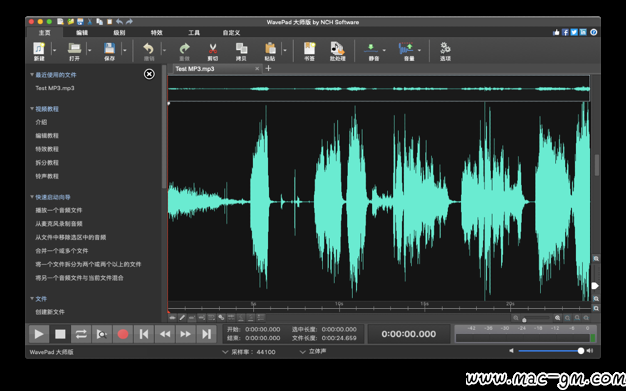Jump to start of the file

pos(144,334)
